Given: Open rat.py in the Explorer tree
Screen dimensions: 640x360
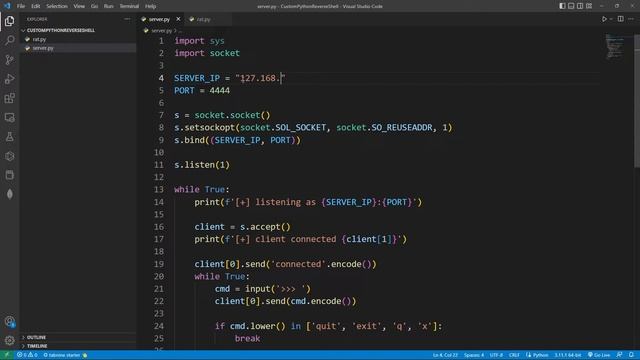Looking at the screenshot, I should pos(39,39).
